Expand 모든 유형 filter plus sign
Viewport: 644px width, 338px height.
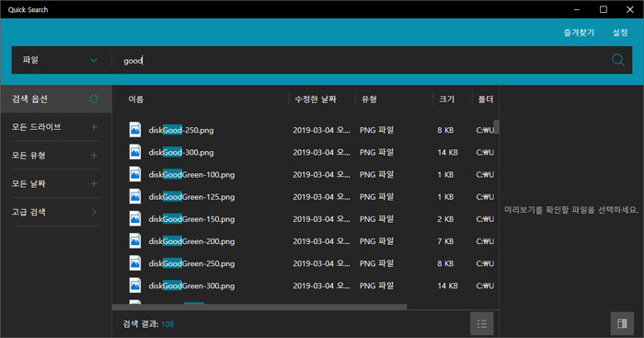click(x=94, y=156)
